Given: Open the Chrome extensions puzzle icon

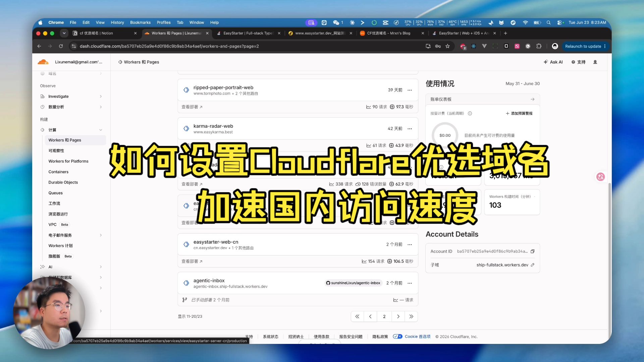Looking at the screenshot, I should (x=539, y=46).
